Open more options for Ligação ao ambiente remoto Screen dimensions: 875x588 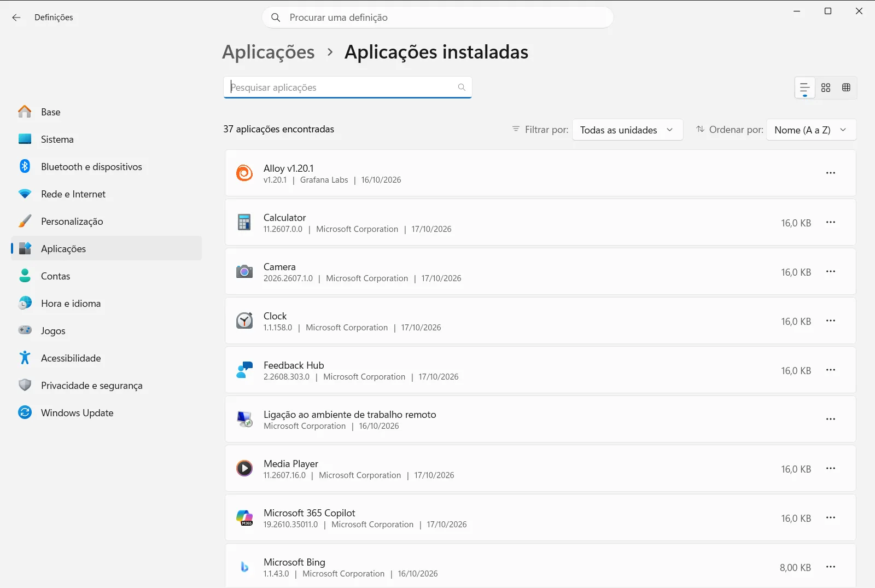click(831, 419)
